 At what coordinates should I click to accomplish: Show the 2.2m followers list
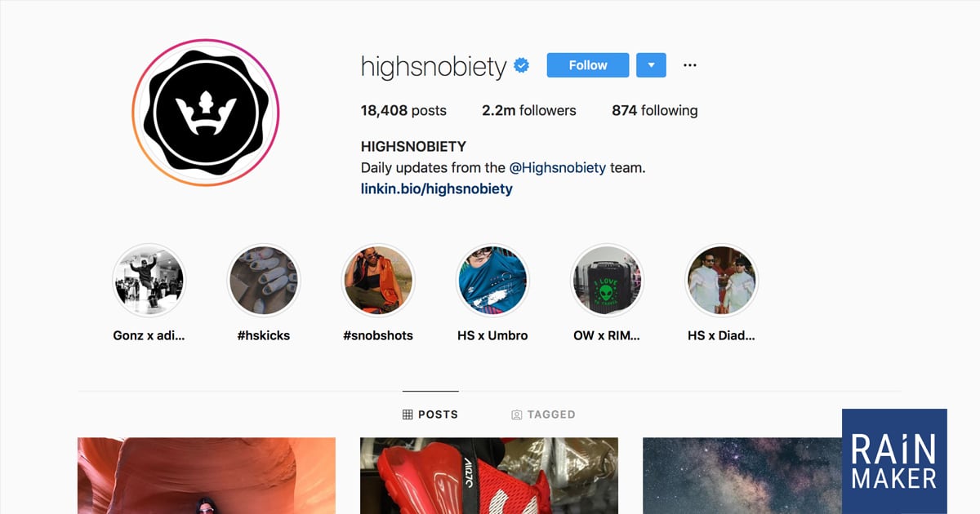point(529,110)
